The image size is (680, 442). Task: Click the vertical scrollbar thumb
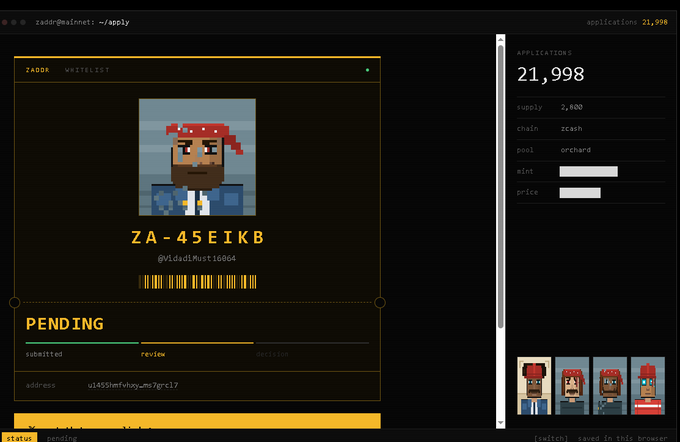(x=500, y=187)
